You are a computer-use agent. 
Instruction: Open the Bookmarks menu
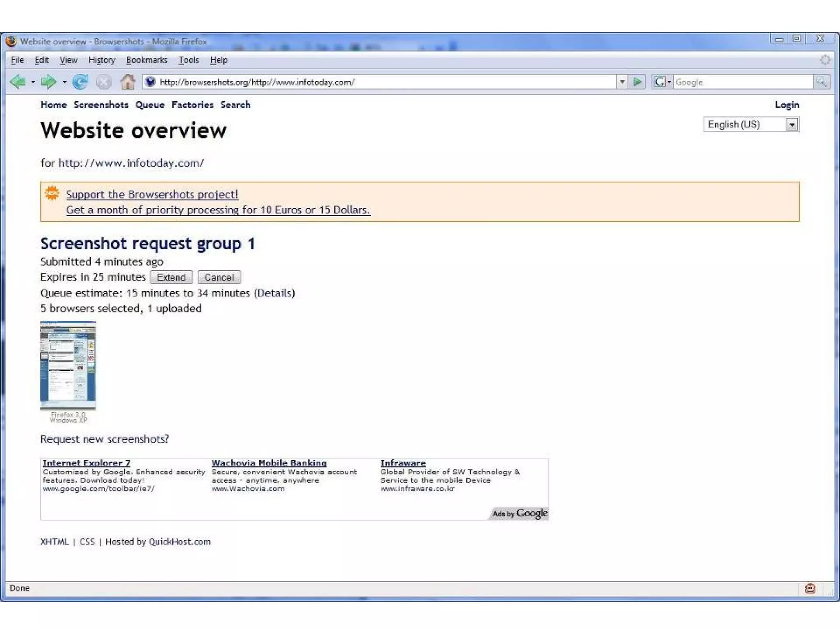(x=146, y=60)
